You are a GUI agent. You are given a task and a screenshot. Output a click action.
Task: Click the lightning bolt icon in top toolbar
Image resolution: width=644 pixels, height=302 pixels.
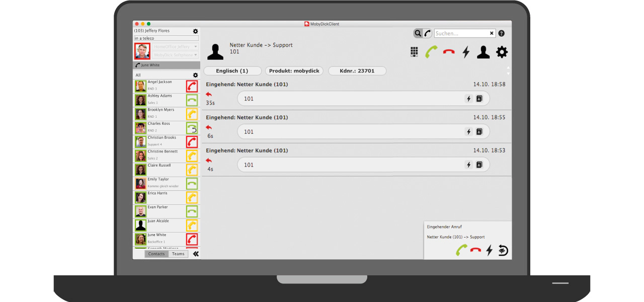click(x=466, y=52)
